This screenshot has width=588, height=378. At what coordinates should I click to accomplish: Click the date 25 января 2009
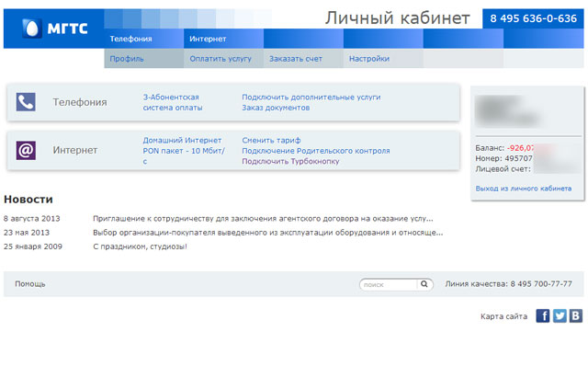click(x=33, y=246)
